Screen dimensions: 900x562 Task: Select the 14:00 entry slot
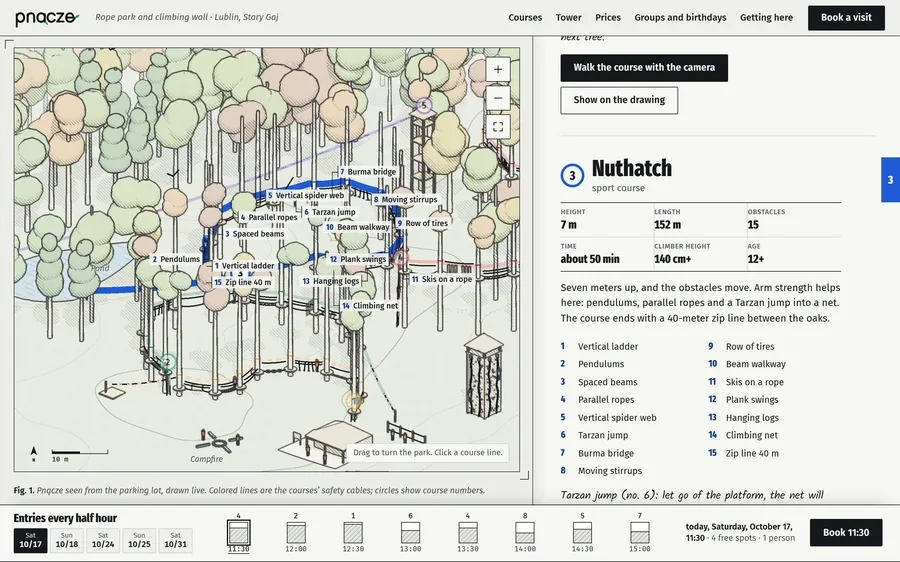525,533
